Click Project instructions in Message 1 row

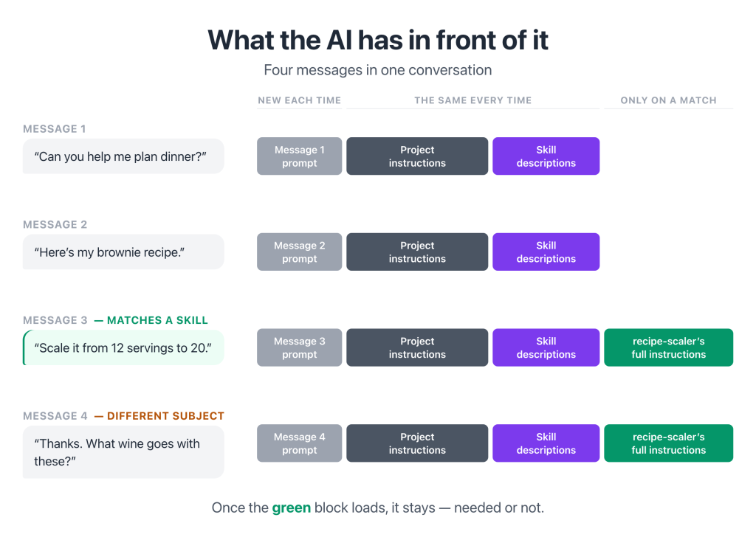pyautogui.click(x=417, y=156)
